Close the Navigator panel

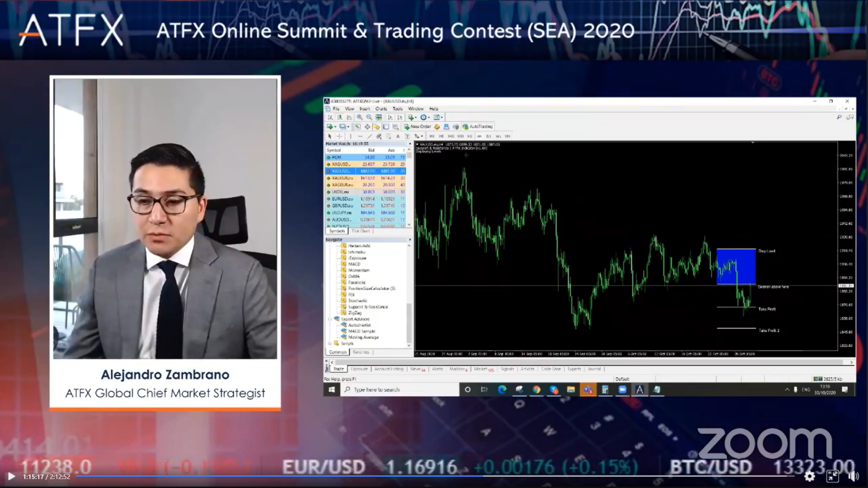pos(410,240)
